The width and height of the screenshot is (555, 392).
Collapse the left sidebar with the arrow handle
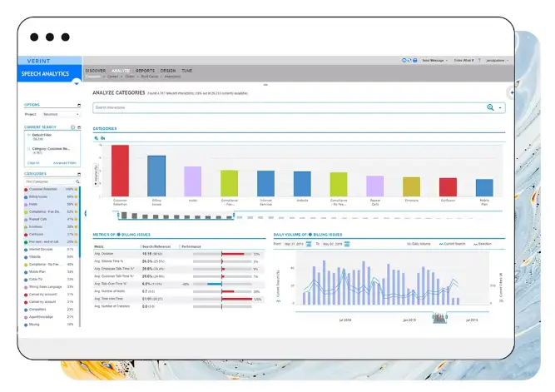click(x=86, y=213)
